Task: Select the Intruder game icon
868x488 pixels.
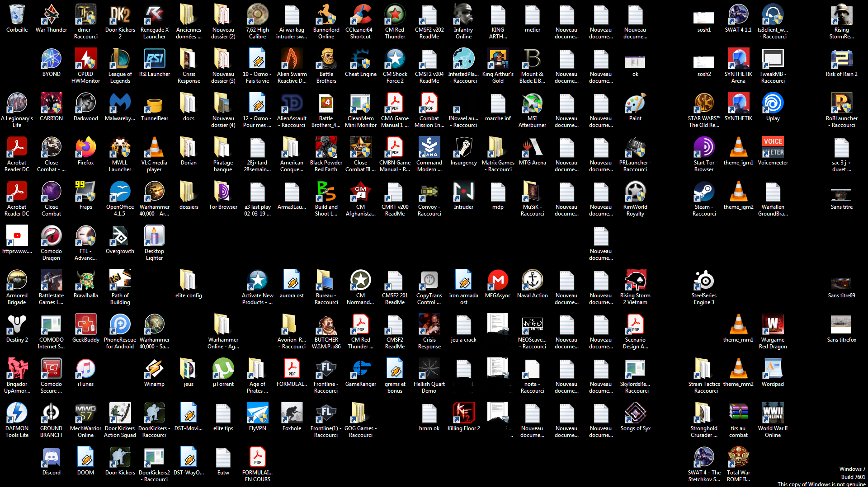Action: coord(463,195)
